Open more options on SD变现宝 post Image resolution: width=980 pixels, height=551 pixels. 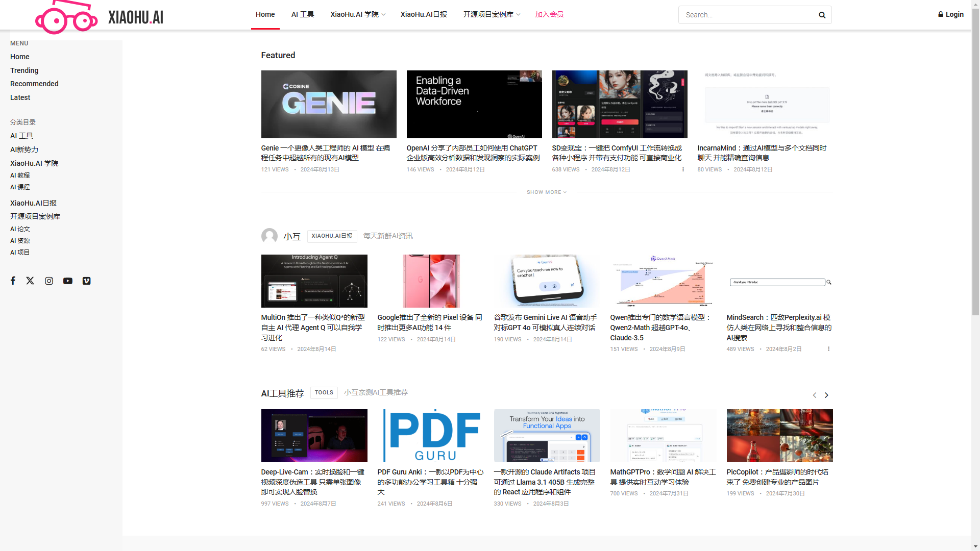coord(683,169)
